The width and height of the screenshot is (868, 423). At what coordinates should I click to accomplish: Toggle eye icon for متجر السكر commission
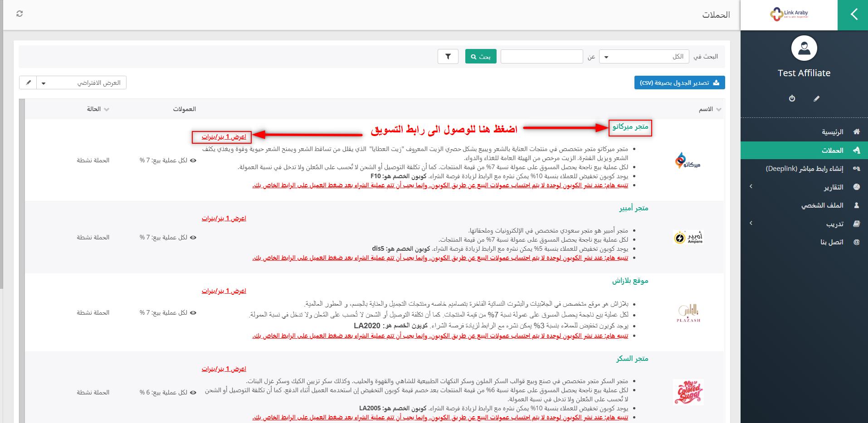[193, 393]
